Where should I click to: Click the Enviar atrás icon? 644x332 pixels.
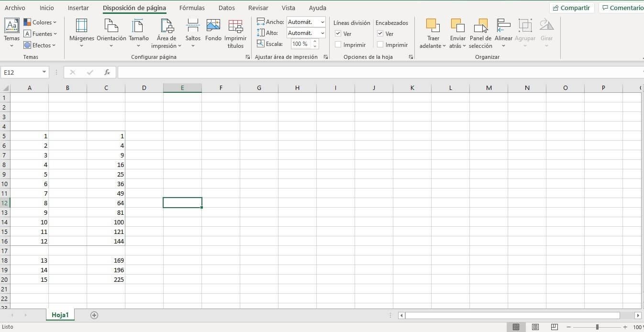point(458,25)
